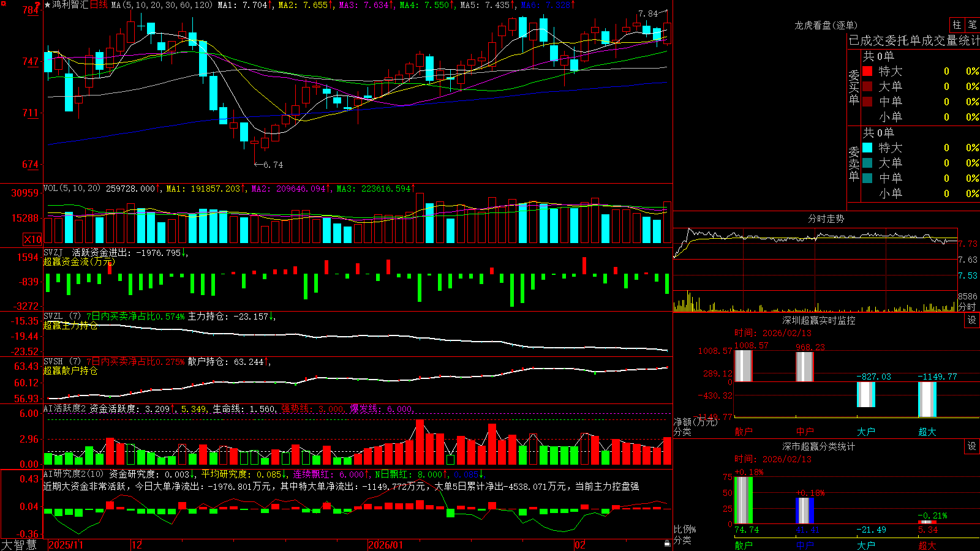Image resolution: width=980 pixels, height=551 pixels.
Task: Click the 大智慧 logo at bottom-left
Action: click(x=19, y=544)
